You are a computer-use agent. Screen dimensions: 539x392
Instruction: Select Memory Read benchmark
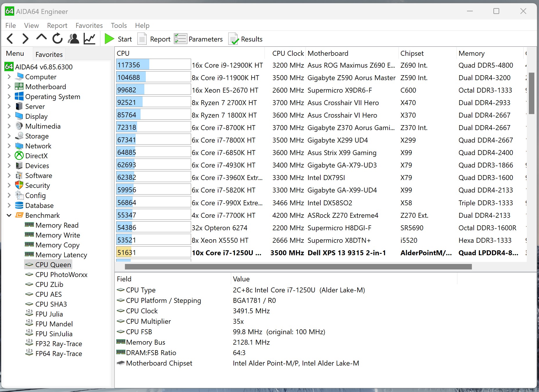[57, 225]
